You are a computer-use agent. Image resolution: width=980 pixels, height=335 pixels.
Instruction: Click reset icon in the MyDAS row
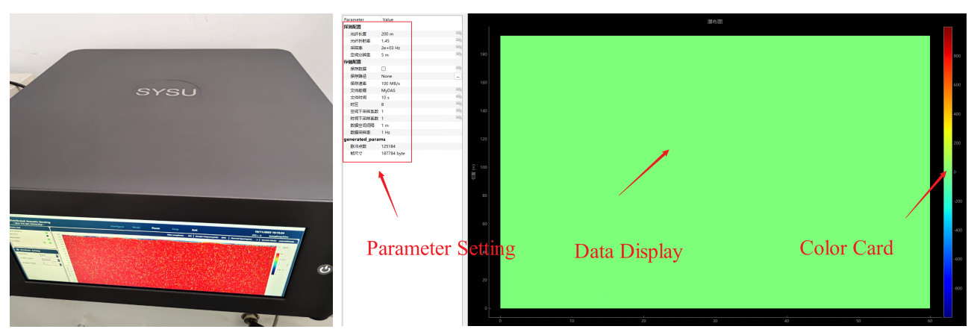tap(458, 90)
